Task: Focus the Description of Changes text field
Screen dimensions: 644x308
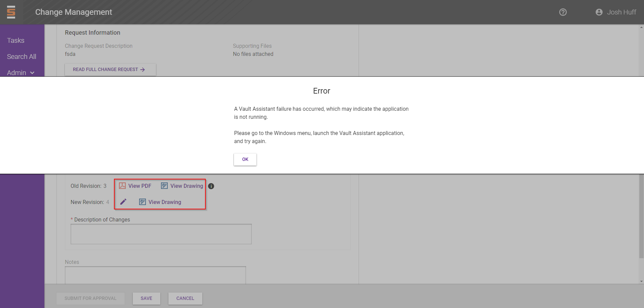Action: point(161,234)
